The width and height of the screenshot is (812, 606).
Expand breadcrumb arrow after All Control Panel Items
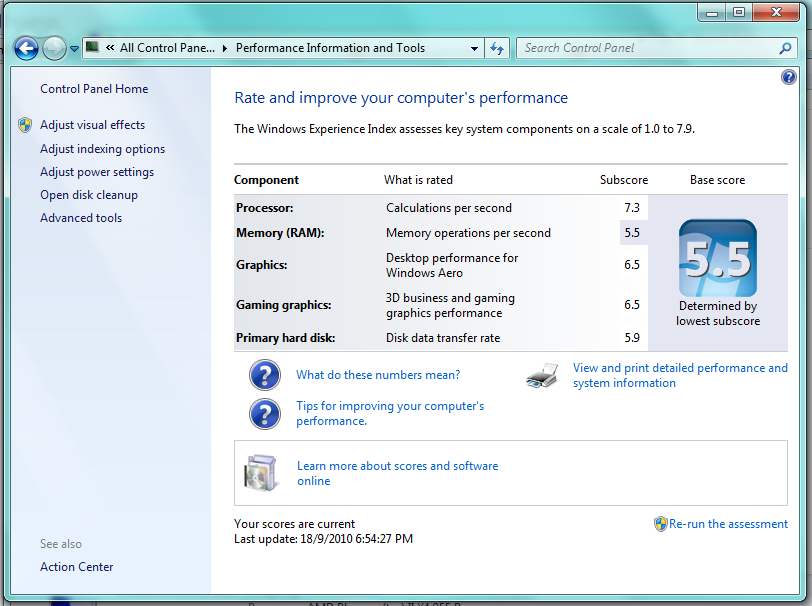tap(224, 48)
